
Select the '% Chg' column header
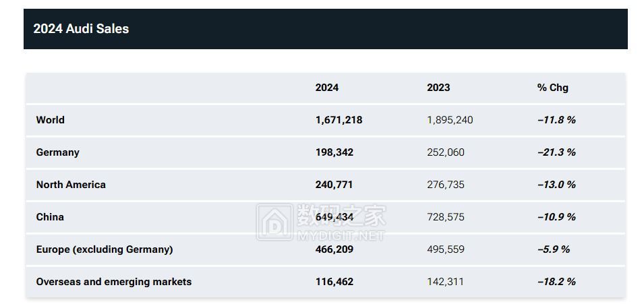(553, 88)
